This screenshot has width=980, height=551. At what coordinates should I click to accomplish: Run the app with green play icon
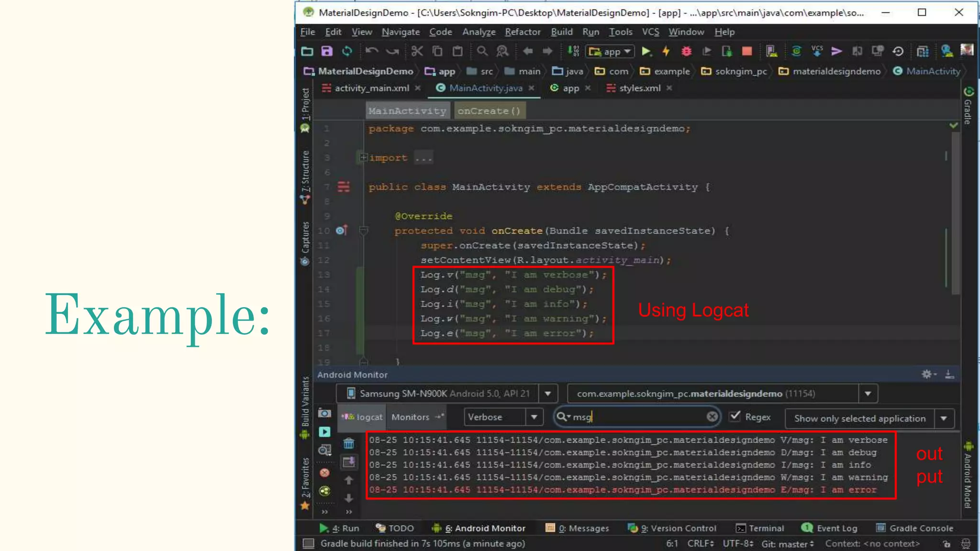point(646,51)
